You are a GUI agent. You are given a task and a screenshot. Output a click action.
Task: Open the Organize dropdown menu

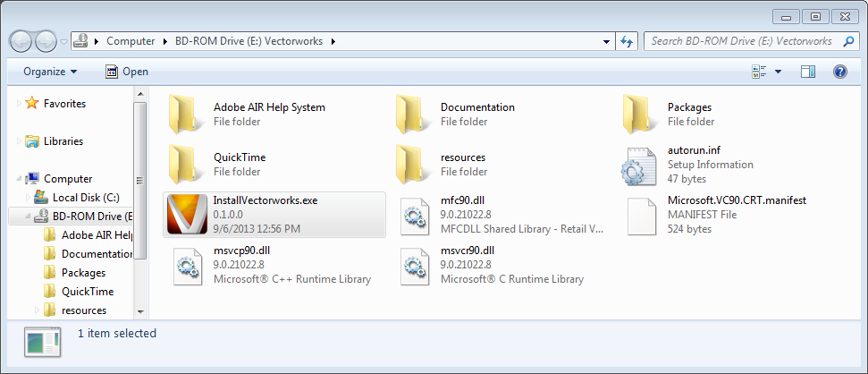[x=50, y=72]
